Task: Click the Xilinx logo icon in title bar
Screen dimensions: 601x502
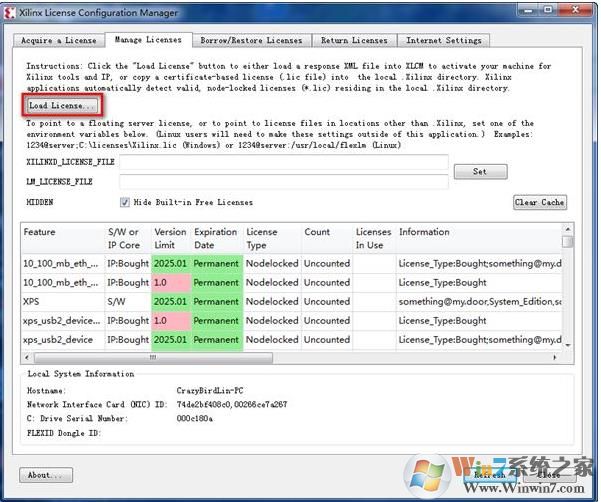Action: (x=9, y=12)
